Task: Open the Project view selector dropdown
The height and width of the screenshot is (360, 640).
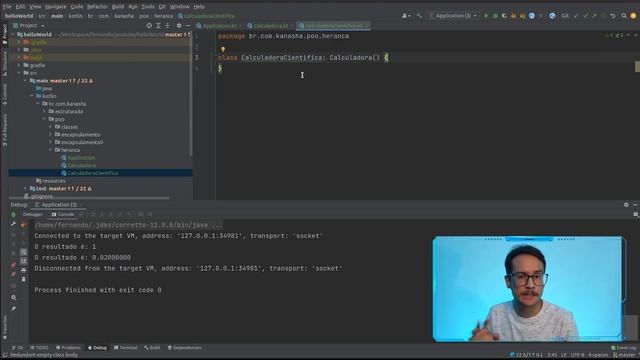Action: pos(29,25)
